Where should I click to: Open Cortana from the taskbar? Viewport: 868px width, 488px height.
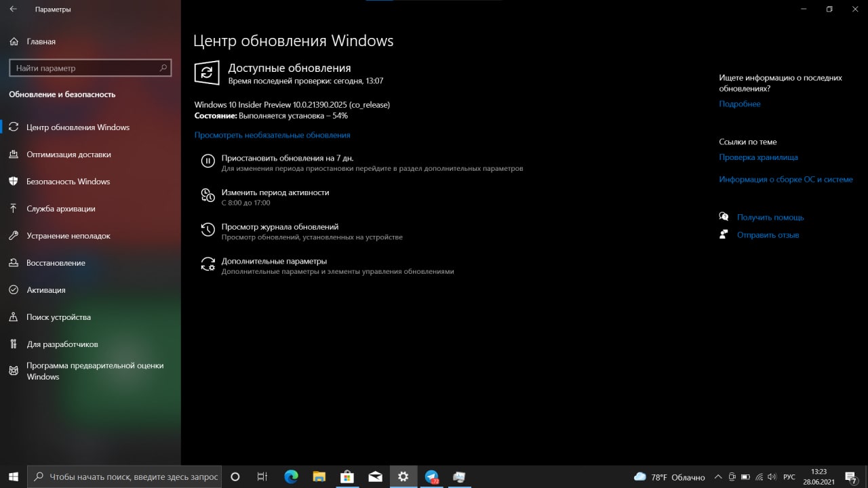click(235, 476)
